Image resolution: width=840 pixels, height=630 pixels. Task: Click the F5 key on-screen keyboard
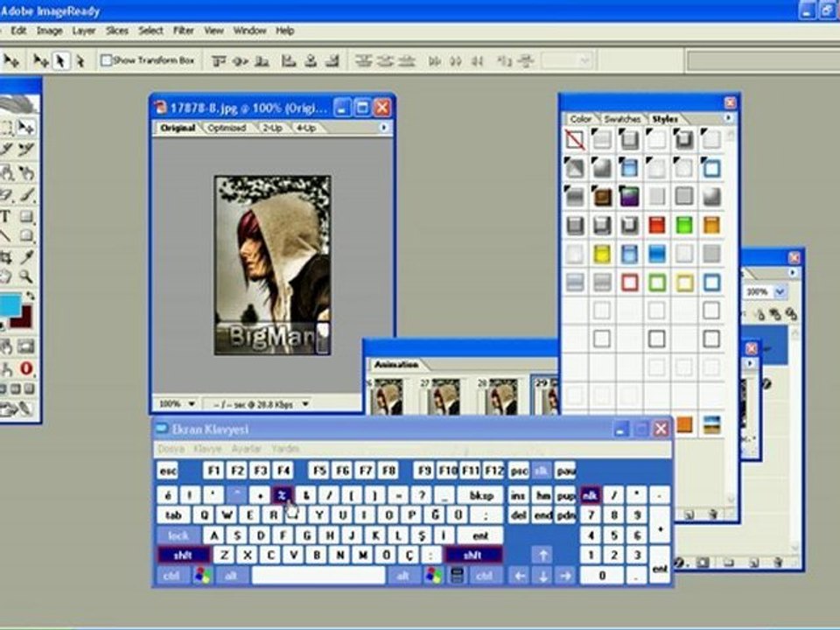[319, 471]
